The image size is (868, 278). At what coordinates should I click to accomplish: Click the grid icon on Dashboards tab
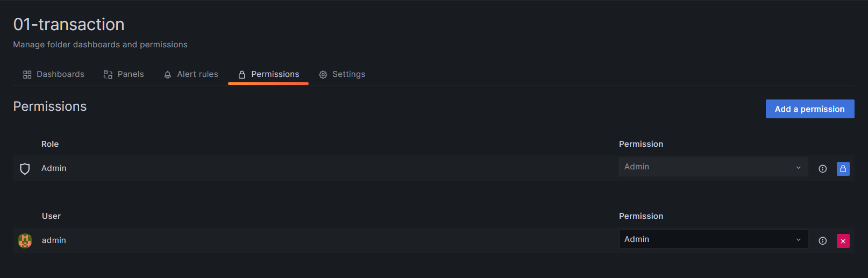27,75
